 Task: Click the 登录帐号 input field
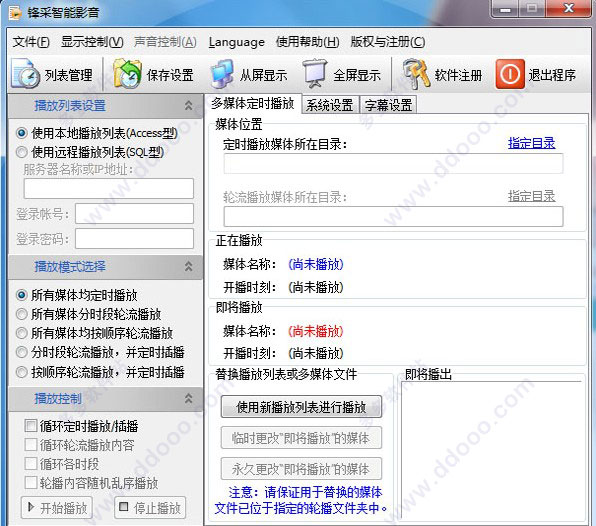134,214
